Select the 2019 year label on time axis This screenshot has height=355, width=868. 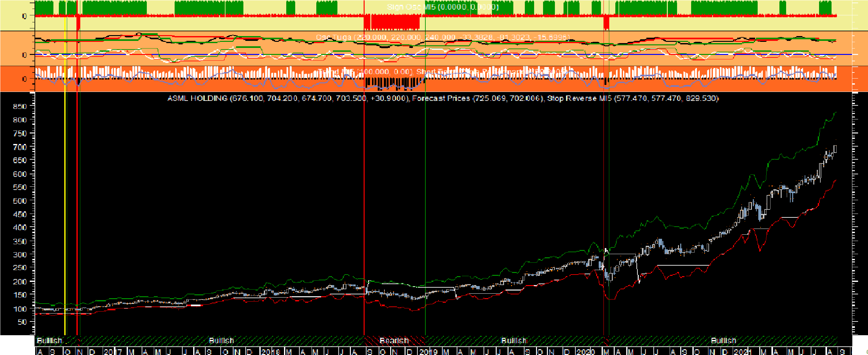click(428, 351)
